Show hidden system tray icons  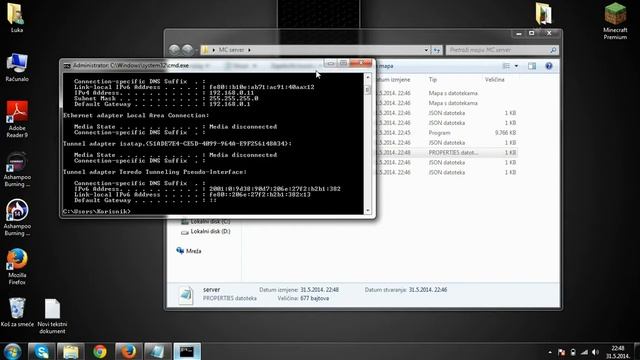pyautogui.click(x=550, y=352)
